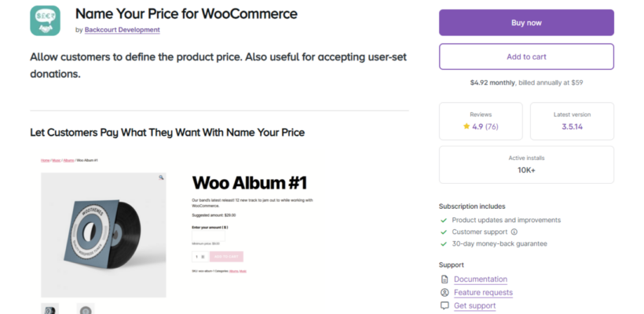Click the Feature requests person icon
Screen dimensions: 644x314
pos(445,292)
